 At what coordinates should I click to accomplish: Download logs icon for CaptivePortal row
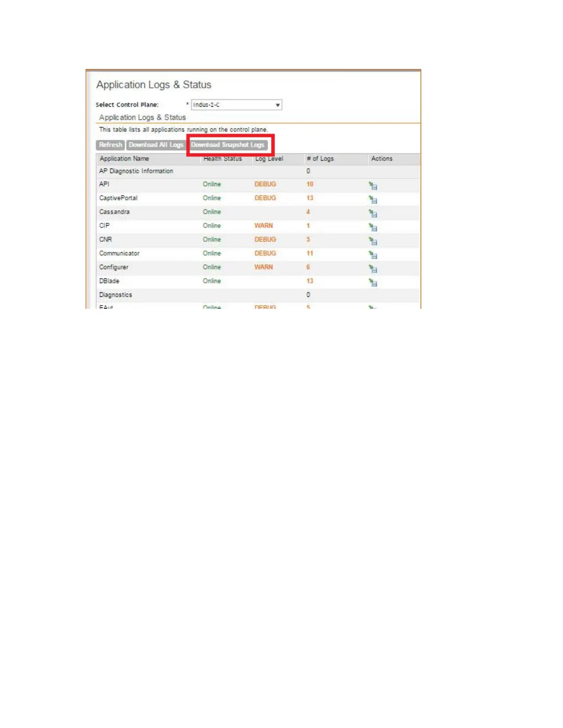click(x=373, y=199)
